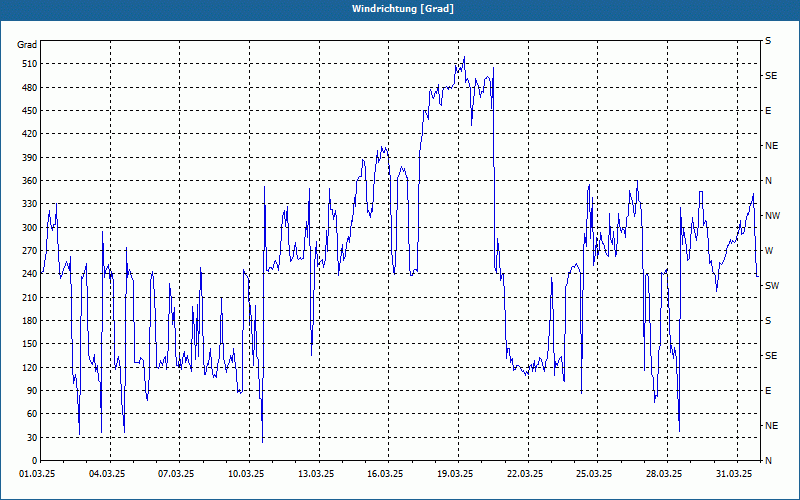800x500 pixels.
Task: Select the y-axis value 150
Action: click(x=30, y=344)
